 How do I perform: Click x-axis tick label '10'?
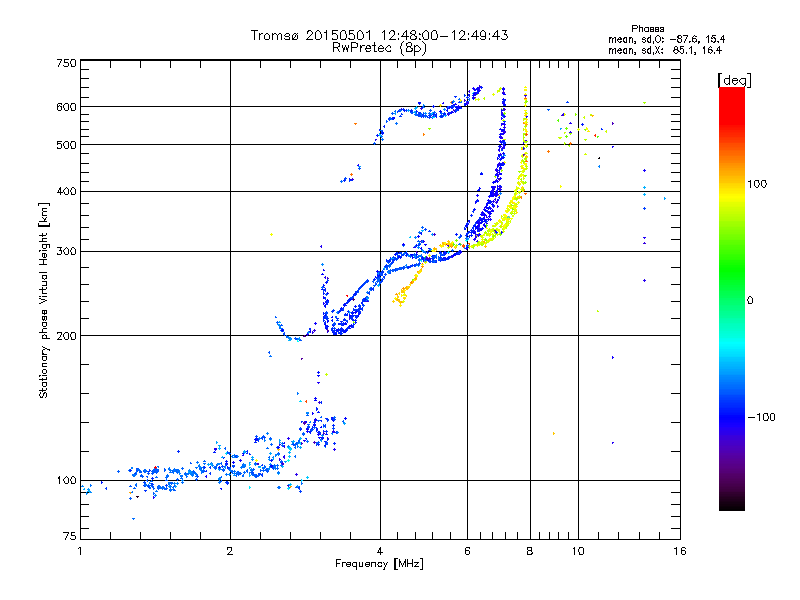pos(578,551)
